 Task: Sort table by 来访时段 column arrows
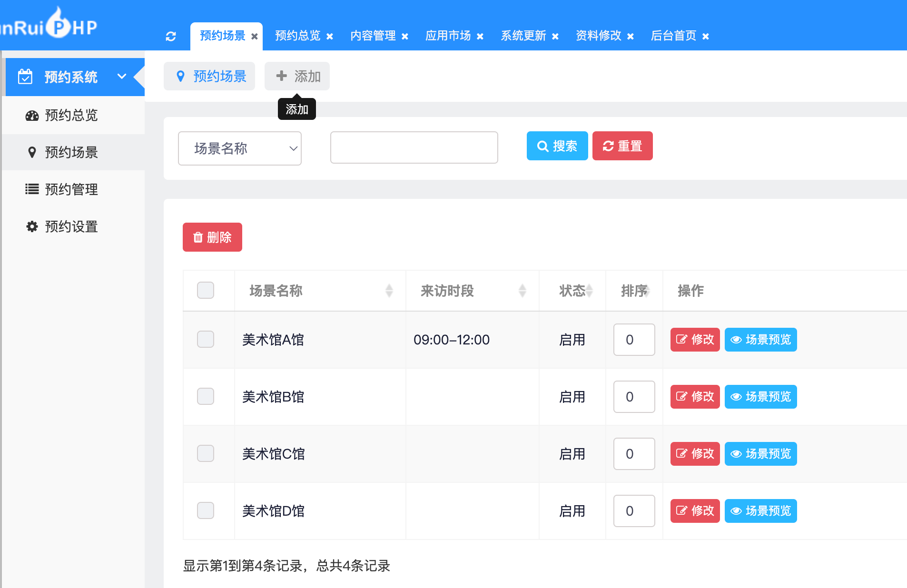(x=522, y=291)
